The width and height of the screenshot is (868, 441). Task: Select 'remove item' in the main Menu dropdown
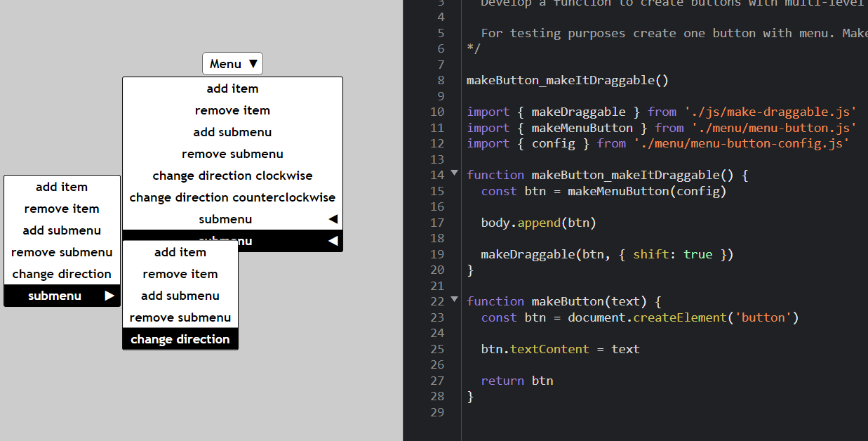coord(232,110)
